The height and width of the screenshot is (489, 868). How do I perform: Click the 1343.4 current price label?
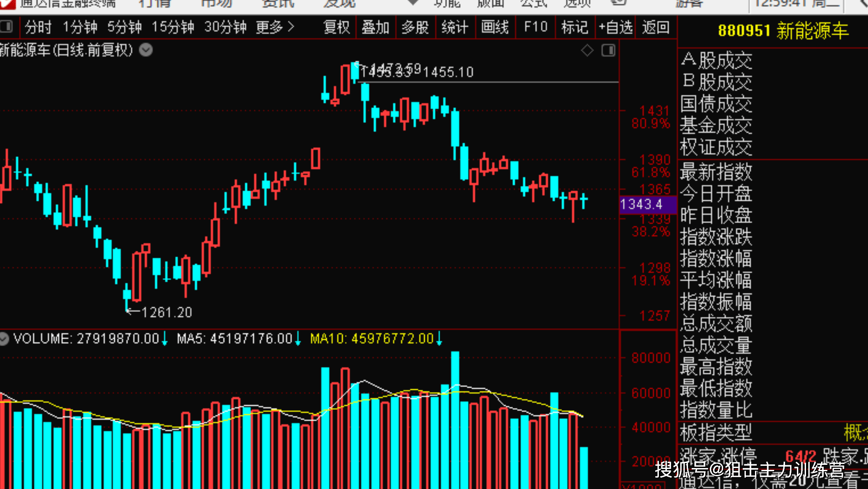(x=647, y=204)
